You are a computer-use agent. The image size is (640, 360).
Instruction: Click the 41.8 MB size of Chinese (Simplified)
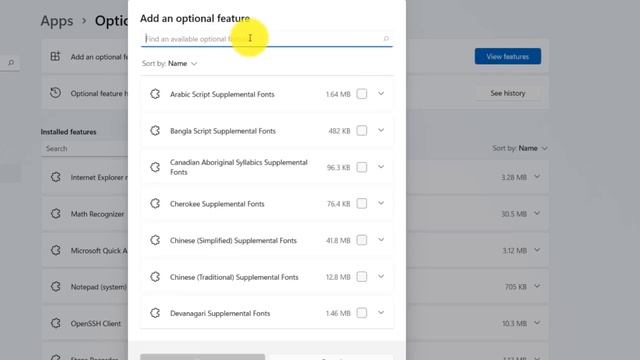338,240
